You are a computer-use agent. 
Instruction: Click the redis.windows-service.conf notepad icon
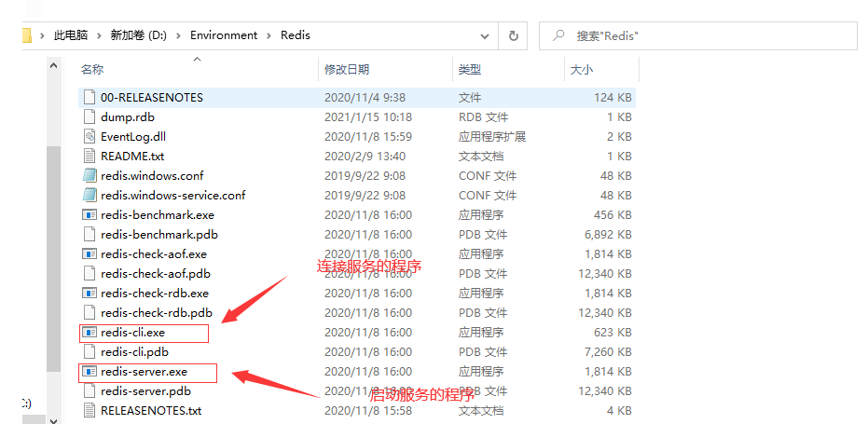(x=90, y=196)
